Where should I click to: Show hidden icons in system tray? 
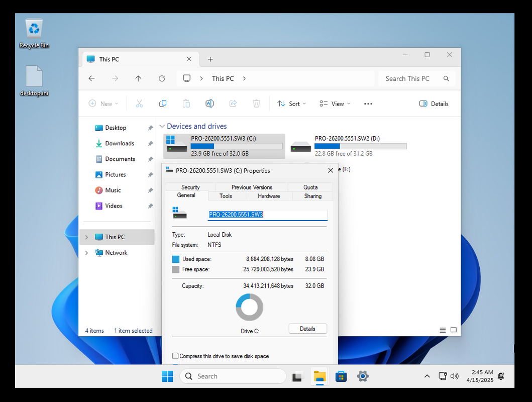tap(427, 376)
